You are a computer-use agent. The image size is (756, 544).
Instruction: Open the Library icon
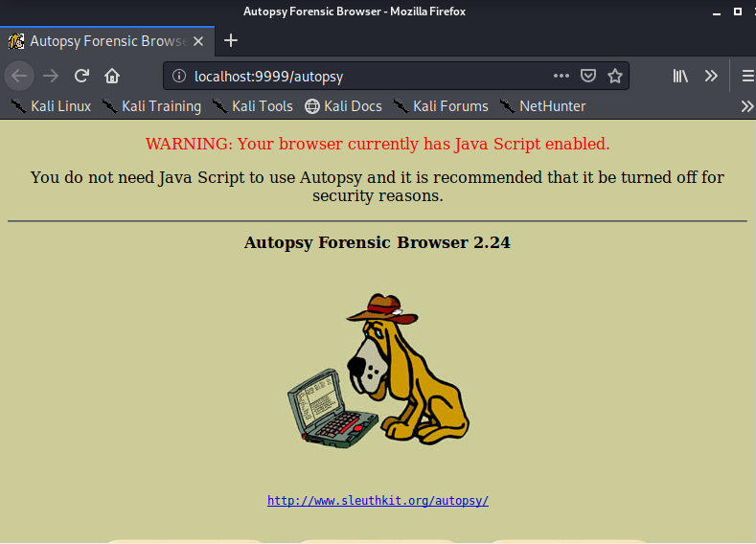tap(680, 76)
